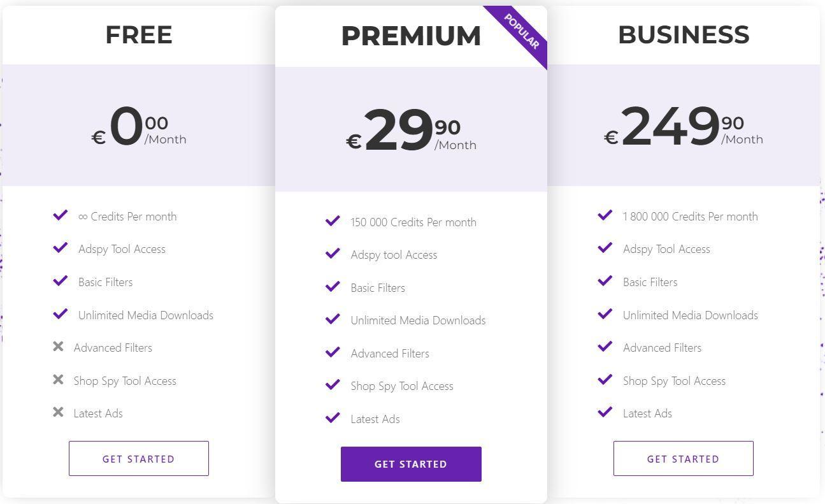
Task: Click the Popular ribbon on Premium card
Action: point(521,32)
